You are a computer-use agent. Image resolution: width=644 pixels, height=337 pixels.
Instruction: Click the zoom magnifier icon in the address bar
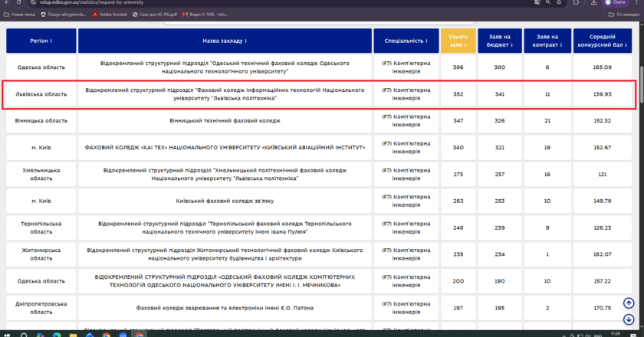pyautogui.click(x=548, y=2)
